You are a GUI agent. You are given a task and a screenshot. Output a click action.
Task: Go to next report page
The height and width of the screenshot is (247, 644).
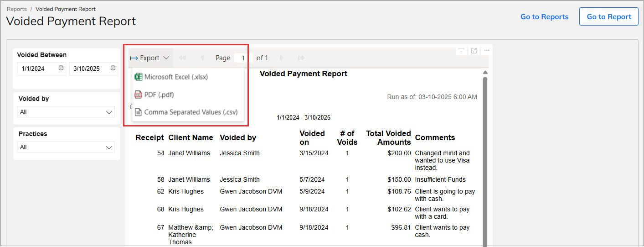click(282, 58)
